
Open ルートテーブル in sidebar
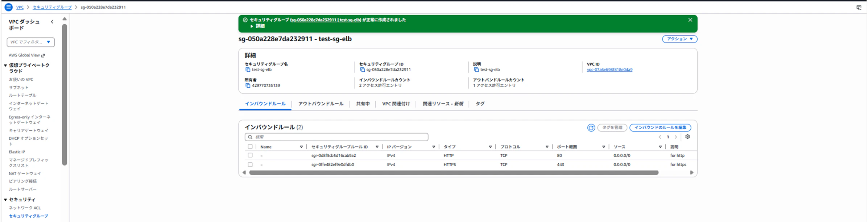pos(22,95)
